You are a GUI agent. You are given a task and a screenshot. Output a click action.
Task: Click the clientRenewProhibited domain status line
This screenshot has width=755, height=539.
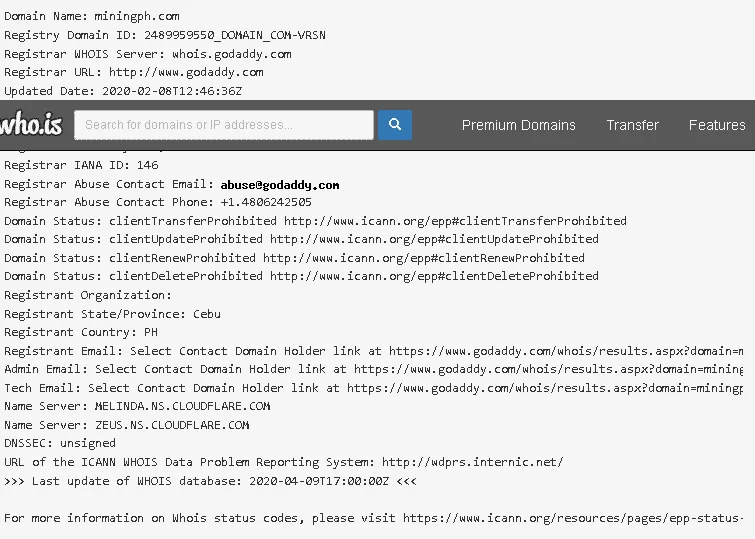point(294,258)
